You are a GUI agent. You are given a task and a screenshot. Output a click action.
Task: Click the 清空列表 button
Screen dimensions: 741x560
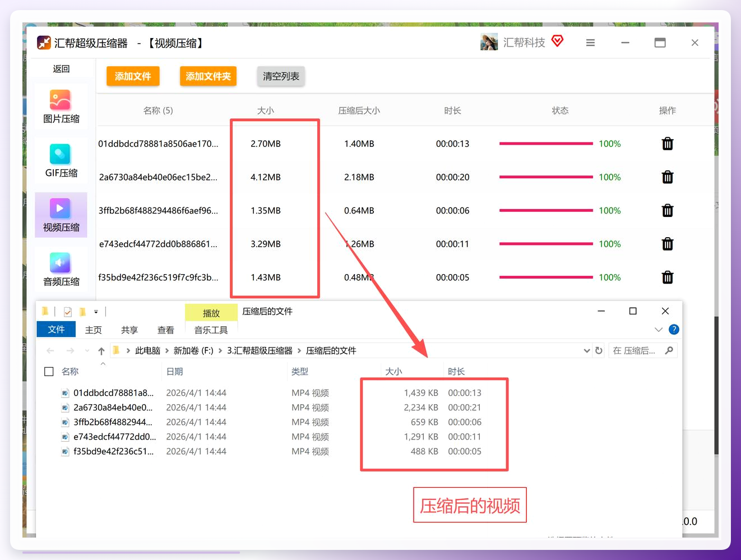tap(281, 76)
